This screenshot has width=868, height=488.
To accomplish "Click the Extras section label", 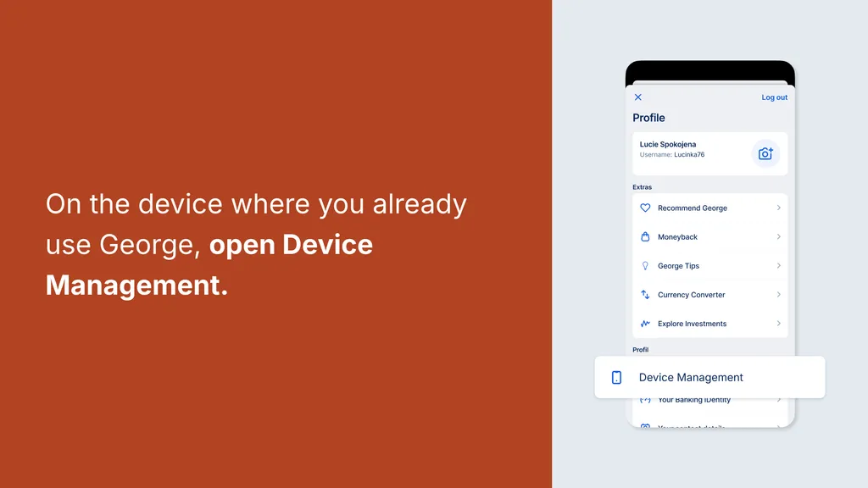I will pos(643,187).
